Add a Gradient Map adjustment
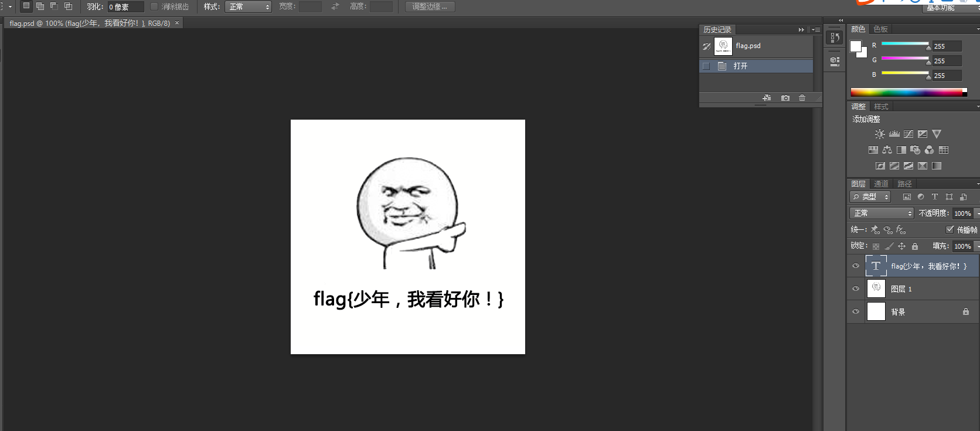Screen dimensions: 980x431 (937, 166)
